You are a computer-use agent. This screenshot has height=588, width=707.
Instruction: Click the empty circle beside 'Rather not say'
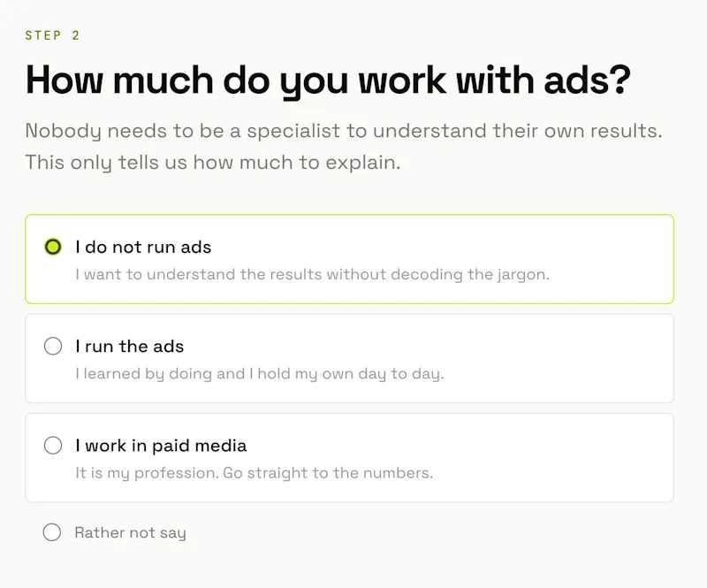52,532
